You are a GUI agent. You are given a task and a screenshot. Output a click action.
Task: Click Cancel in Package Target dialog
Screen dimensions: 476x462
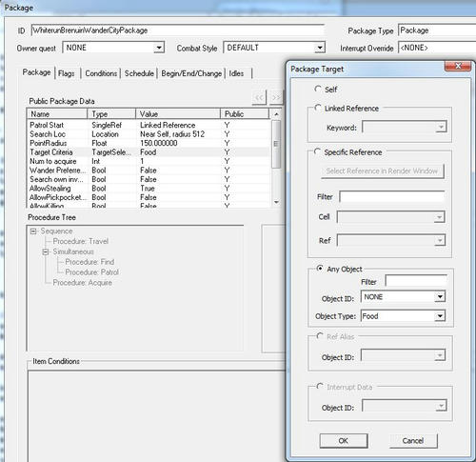[x=413, y=441]
